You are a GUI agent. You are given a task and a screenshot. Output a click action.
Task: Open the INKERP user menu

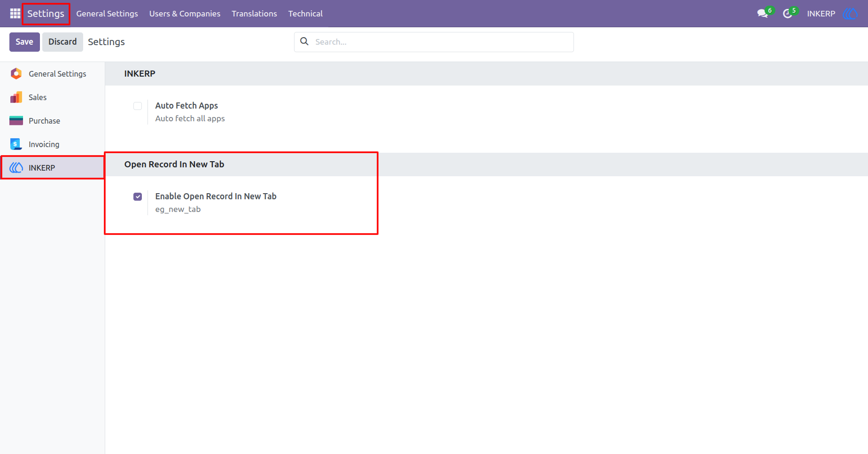(x=821, y=14)
